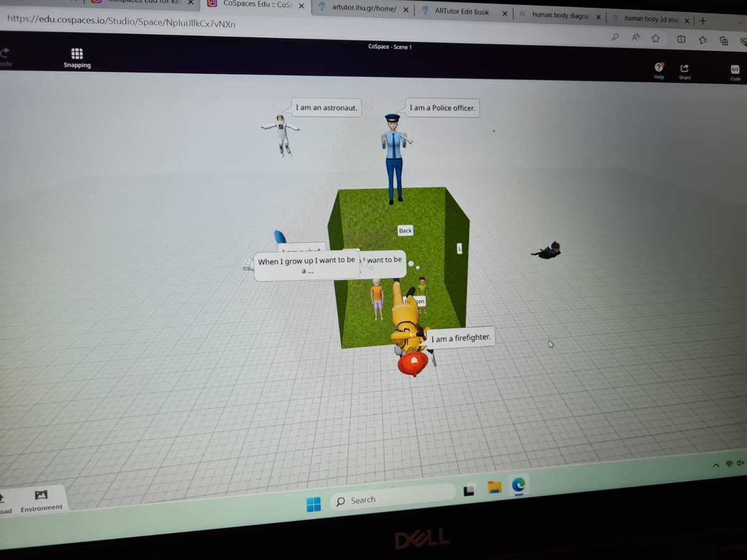Expand the system tray hidden icons chevron
The height and width of the screenshot is (560, 747).
coord(716,465)
